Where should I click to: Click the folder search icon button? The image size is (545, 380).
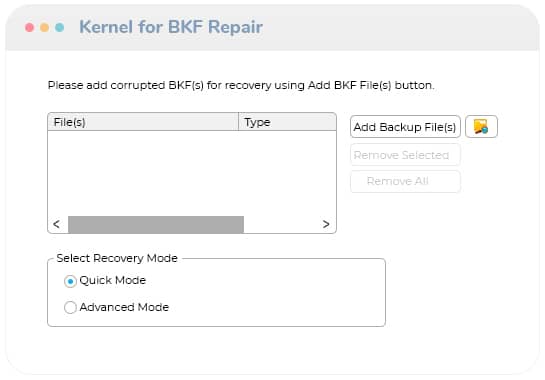481,127
